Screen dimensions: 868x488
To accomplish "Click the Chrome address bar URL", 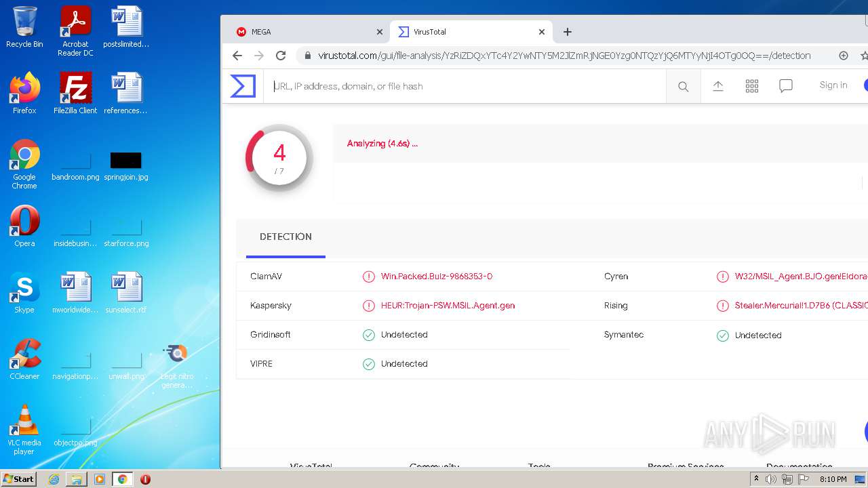I will [564, 56].
